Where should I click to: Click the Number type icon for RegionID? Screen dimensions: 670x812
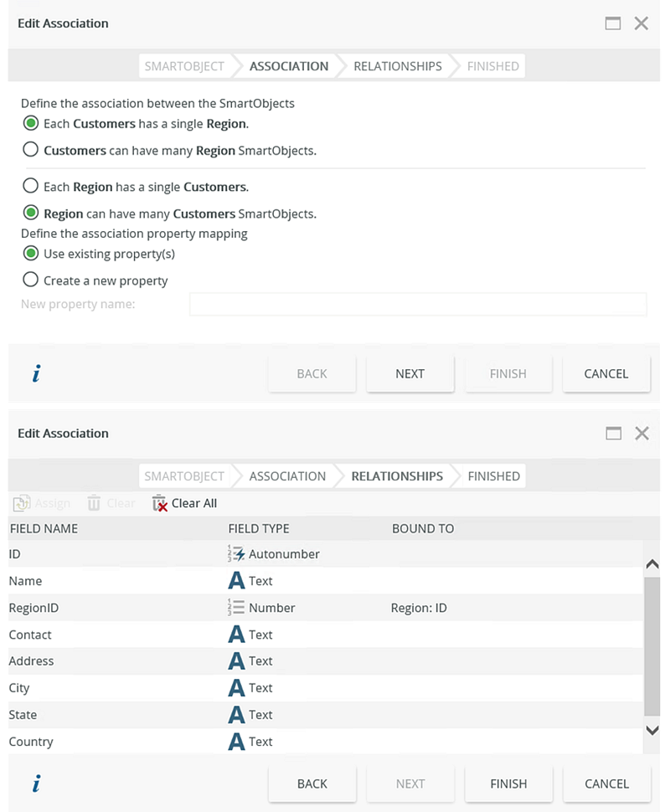[x=236, y=608]
